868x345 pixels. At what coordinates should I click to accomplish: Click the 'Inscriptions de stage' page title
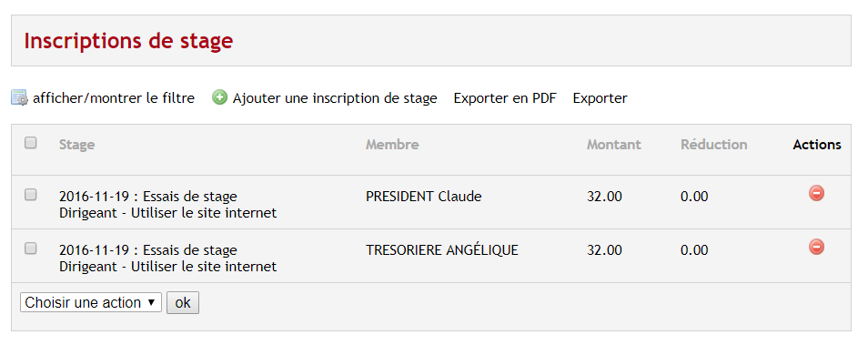coord(128,41)
